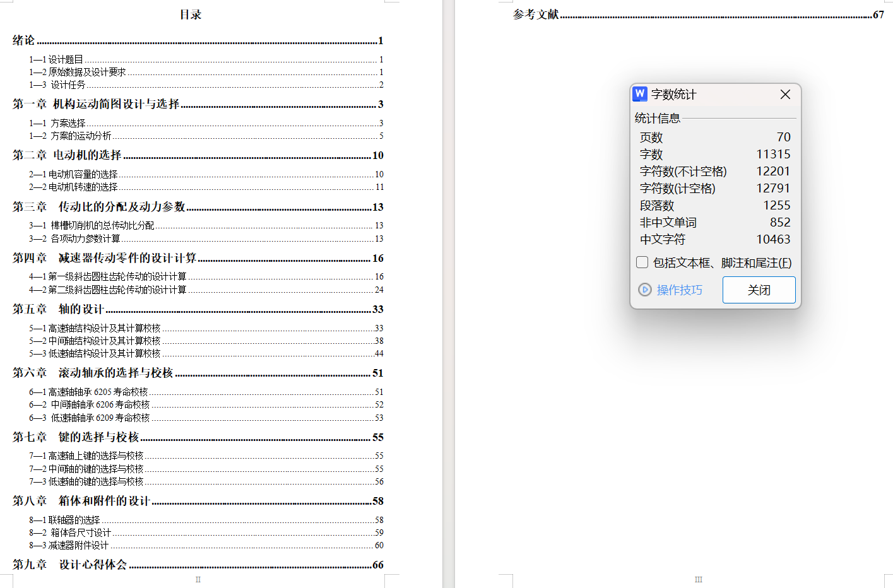Click the 段落数 value 1255
This screenshot has width=893, height=588.
(777, 205)
